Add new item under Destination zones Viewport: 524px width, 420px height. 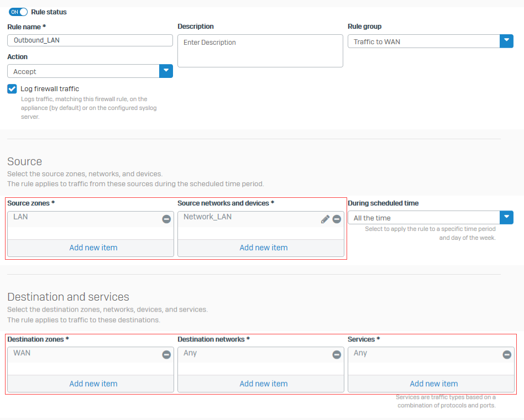(93, 384)
